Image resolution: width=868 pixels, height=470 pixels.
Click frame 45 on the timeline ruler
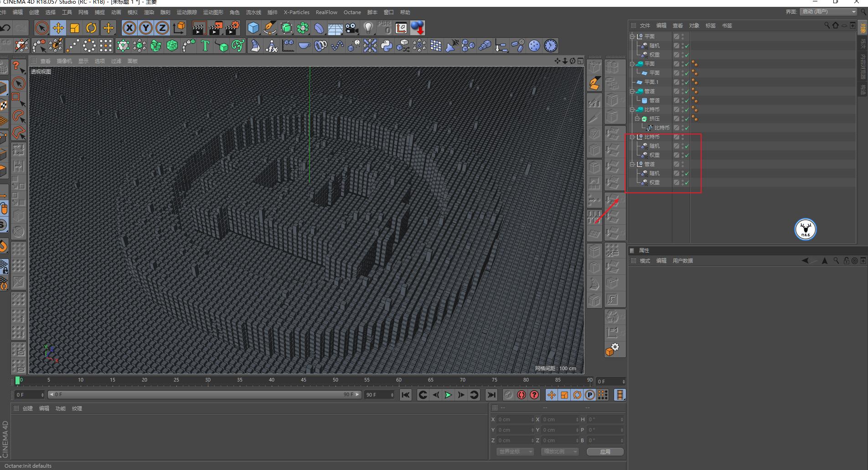(303, 380)
